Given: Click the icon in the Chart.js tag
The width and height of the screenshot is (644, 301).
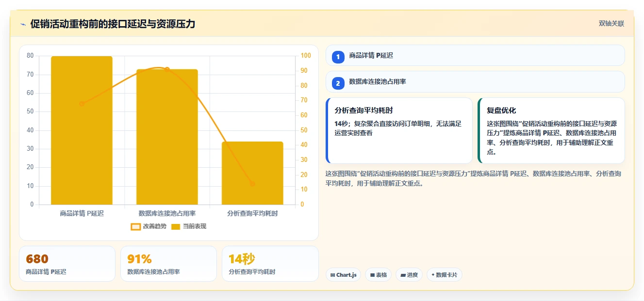Looking at the screenshot, I should coord(332,275).
